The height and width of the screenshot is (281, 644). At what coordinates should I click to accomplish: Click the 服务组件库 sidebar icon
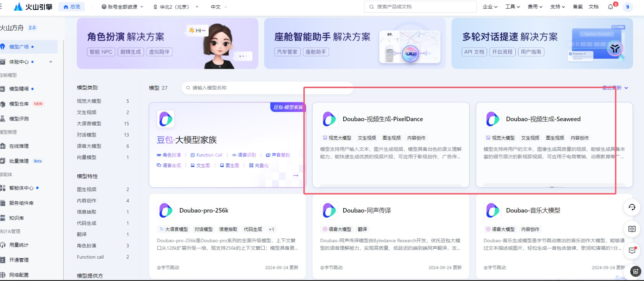coord(3,203)
